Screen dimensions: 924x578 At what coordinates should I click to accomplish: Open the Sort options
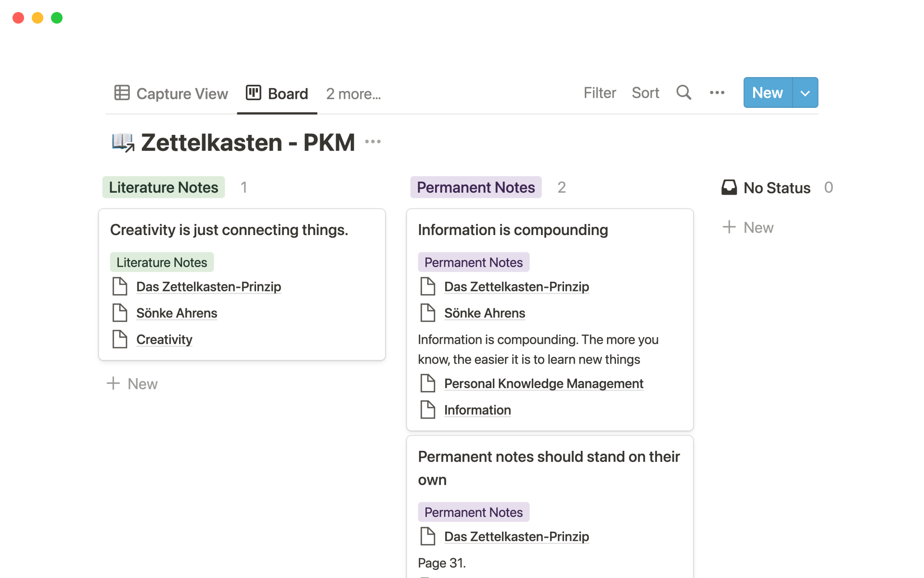pyautogui.click(x=645, y=93)
